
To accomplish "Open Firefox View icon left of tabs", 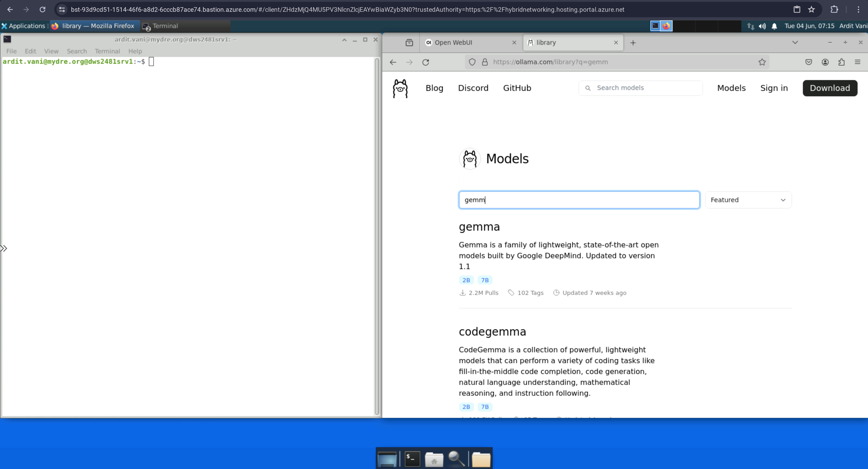I will [x=409, y=43].
